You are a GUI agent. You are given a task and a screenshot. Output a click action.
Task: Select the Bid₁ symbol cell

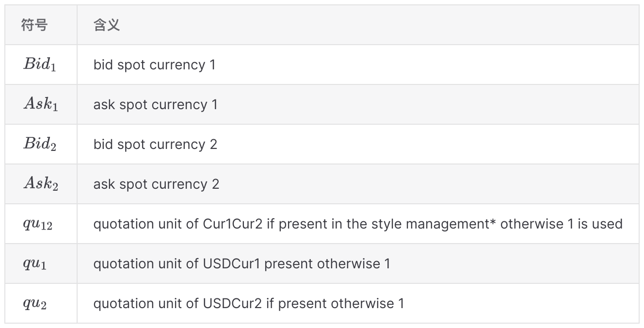40,65
